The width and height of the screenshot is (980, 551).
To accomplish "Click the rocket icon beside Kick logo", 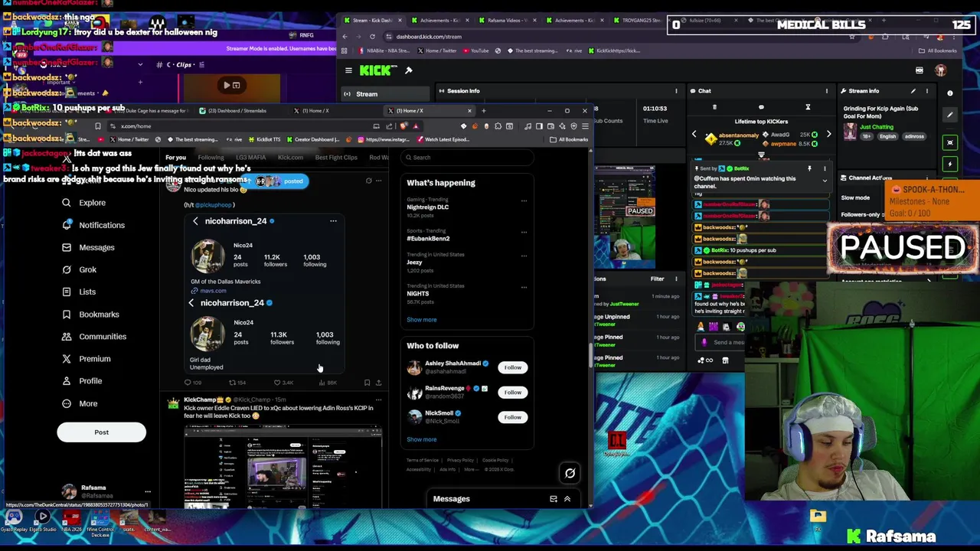I will 409,70.
